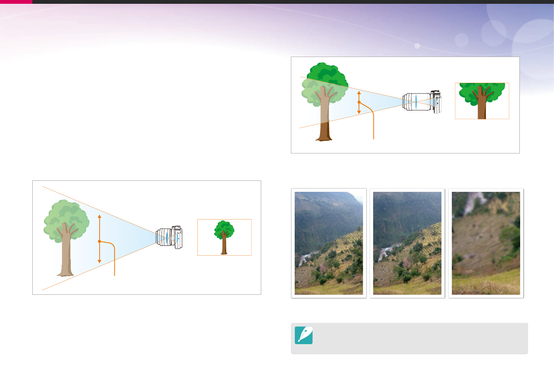Click the pink tab at the top-left corner
Viewport: 554px width, 392px height.
point(16,2)
